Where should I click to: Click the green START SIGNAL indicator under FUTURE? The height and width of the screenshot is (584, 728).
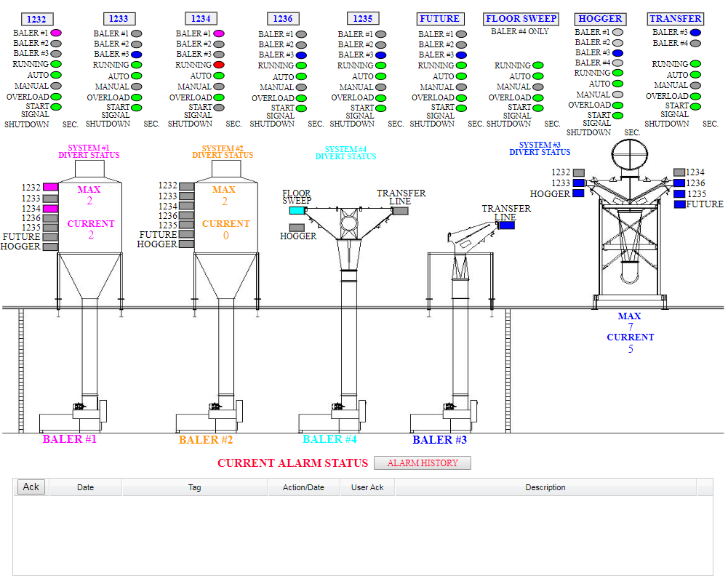point(461,108)
